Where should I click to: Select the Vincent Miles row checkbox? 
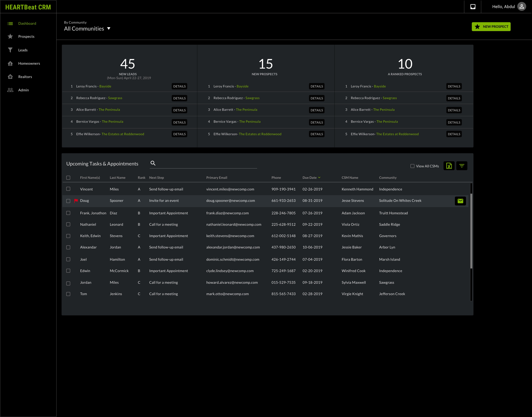(x=68, y=189)
